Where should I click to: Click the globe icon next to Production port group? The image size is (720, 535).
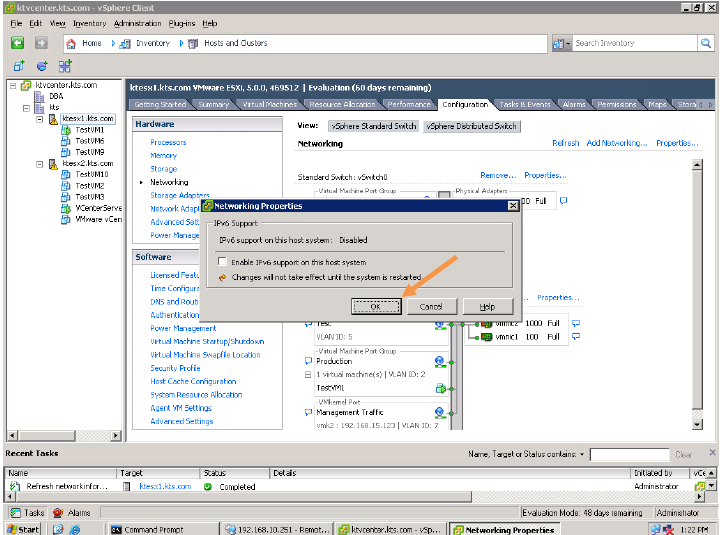[x=439, y=361]
